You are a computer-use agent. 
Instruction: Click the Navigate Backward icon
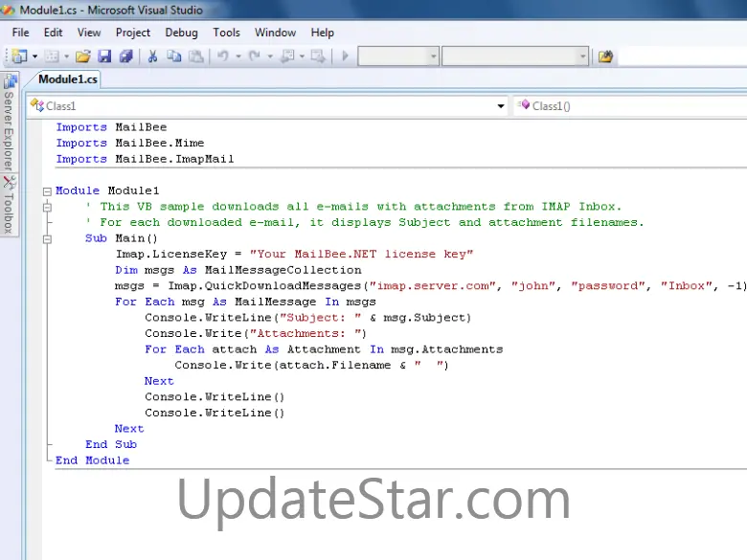tap(287, 56)
